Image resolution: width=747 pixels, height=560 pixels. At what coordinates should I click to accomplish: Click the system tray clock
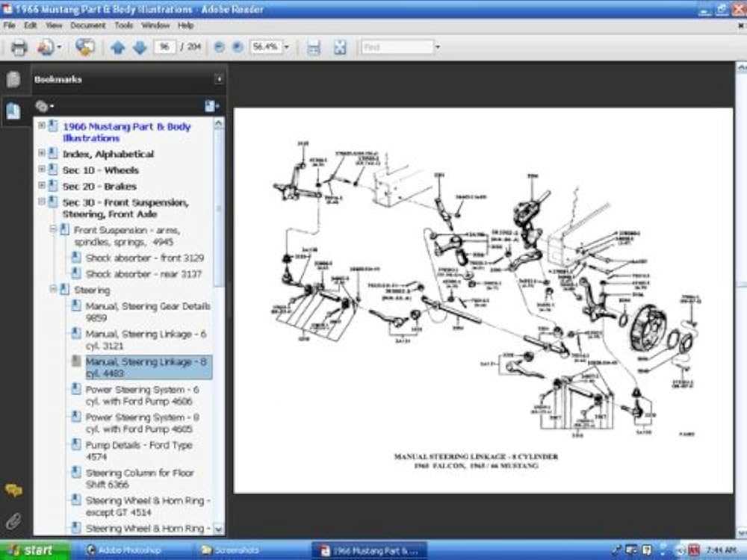[722, 550]
